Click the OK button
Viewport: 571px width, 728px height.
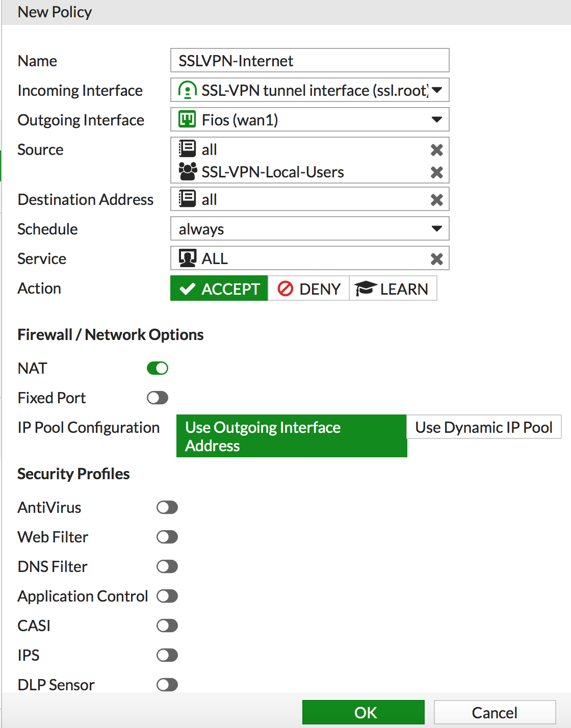(364, 712)
